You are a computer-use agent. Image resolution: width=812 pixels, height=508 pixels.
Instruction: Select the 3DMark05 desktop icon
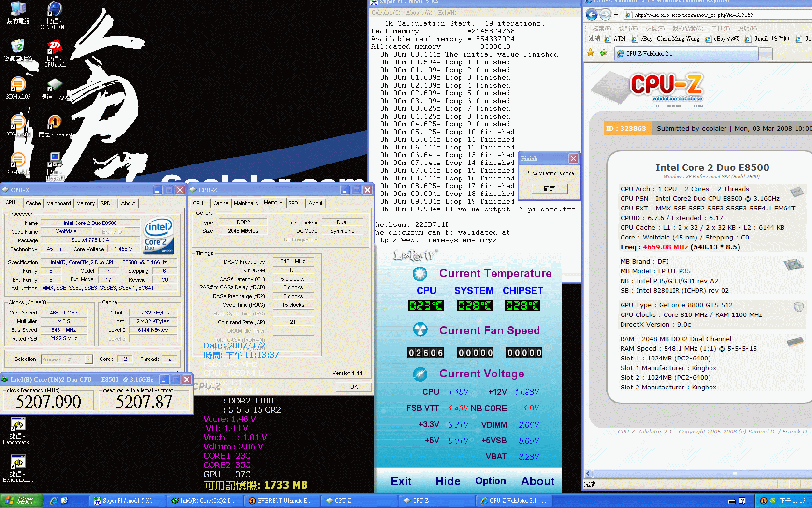coord(18,126)
